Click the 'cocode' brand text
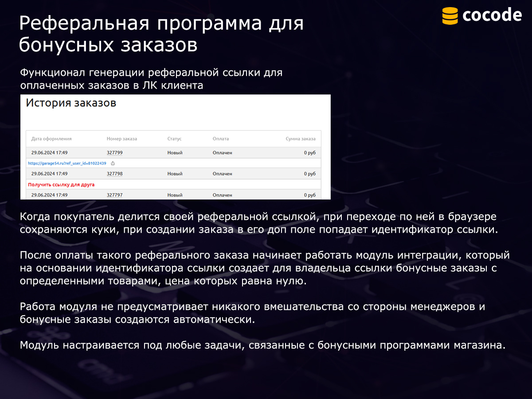 click(492, 15)
